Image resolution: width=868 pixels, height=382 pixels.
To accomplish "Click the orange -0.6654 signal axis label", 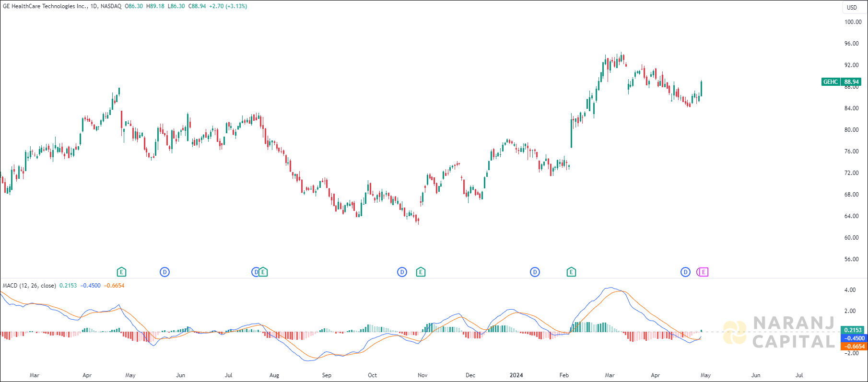I will pos(853,347).
